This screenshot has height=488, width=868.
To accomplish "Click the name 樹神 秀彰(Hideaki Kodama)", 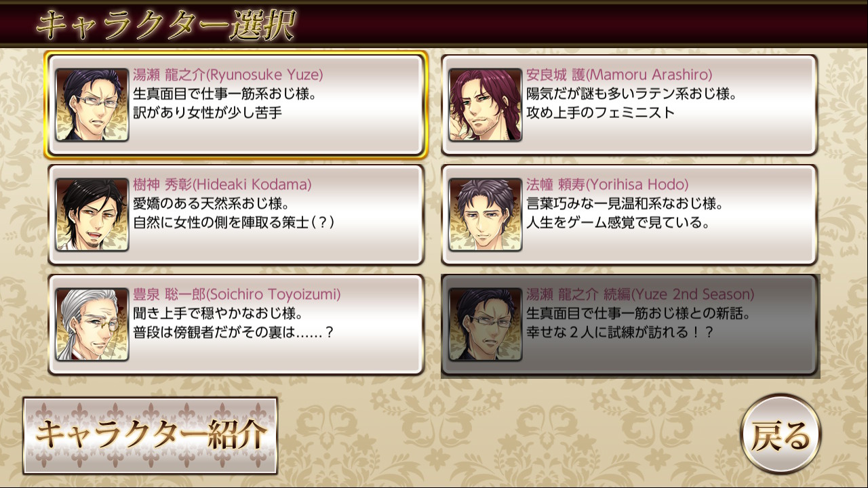I will (x=222, y=184).
